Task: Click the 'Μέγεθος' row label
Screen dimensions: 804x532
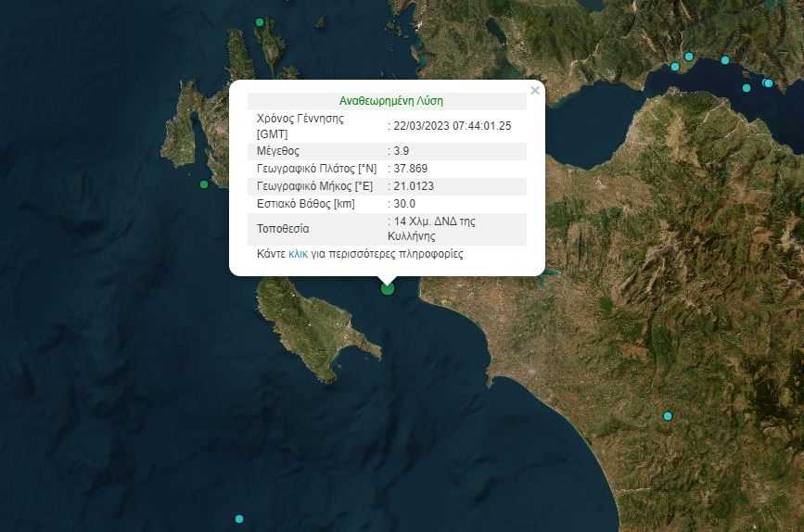Action: (278, 150)
